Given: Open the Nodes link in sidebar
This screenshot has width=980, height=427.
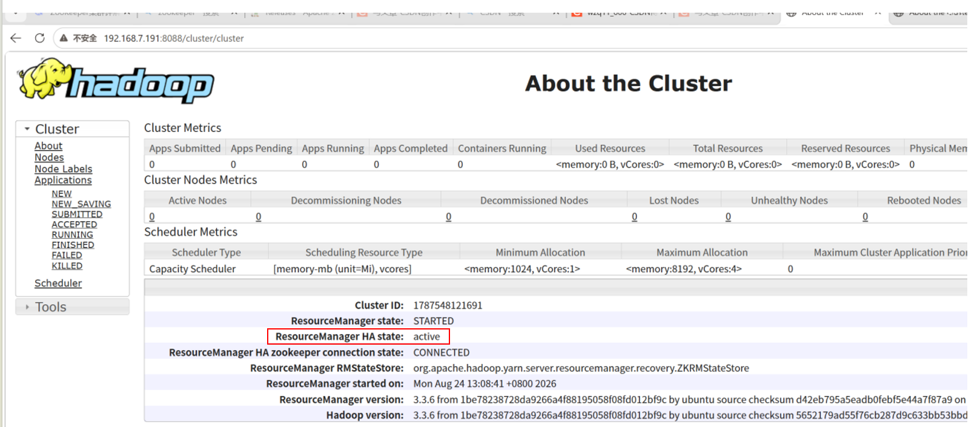Looking at the screenshot, I should (x=49, y=157).
